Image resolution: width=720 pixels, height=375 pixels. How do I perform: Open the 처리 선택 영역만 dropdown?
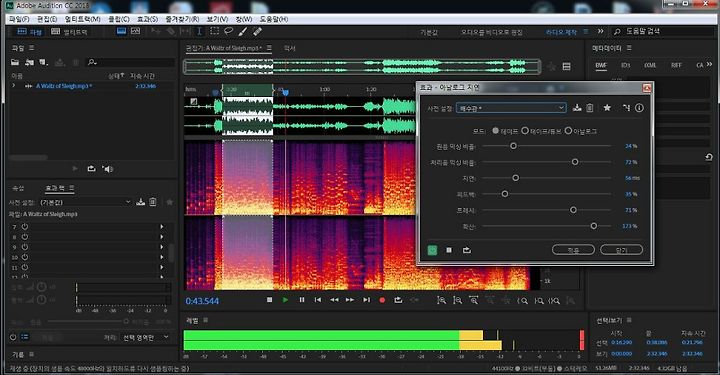146,337
